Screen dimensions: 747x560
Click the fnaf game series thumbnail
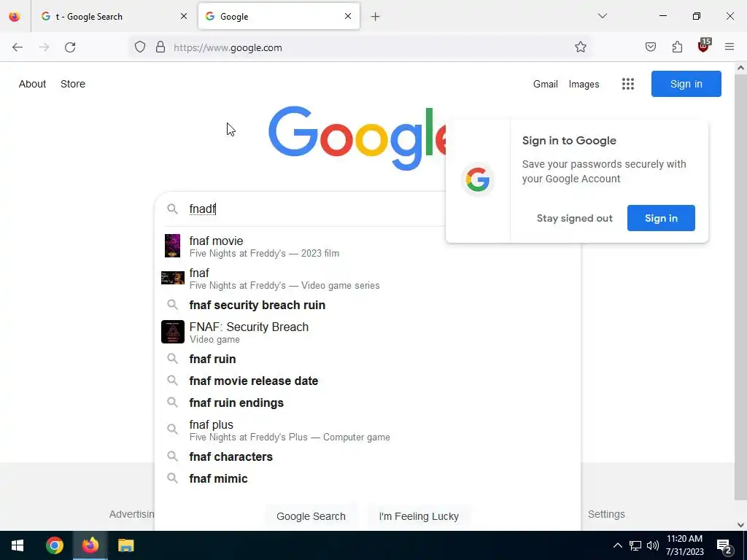point(172,278)
